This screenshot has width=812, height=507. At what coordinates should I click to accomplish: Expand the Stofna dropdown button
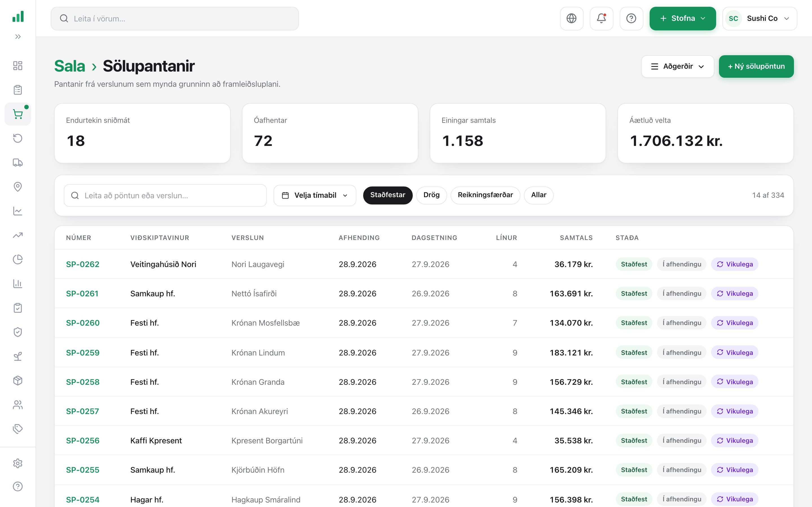click(683, 18)
